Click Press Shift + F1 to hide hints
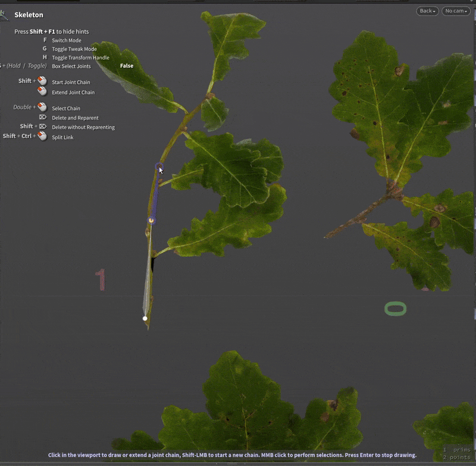The width and height of the screenshot is (476, 466). 52,32
